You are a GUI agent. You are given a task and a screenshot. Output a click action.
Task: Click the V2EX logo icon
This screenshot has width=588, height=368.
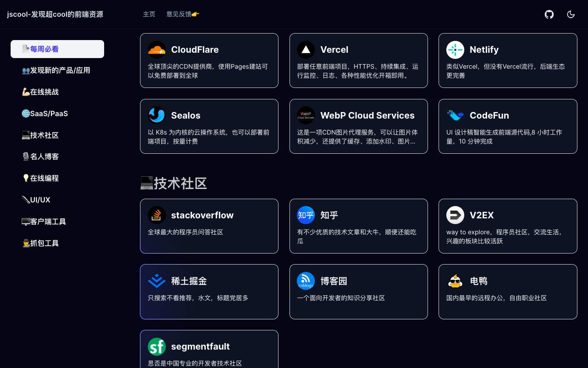(x=455, y=215)
